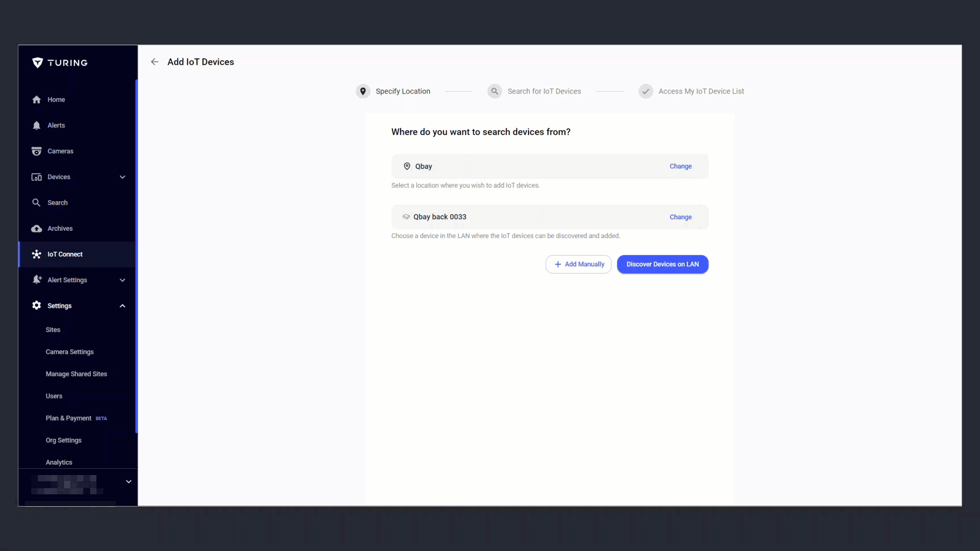
Task: Click the Add Manually button
Action: (578, 264)
